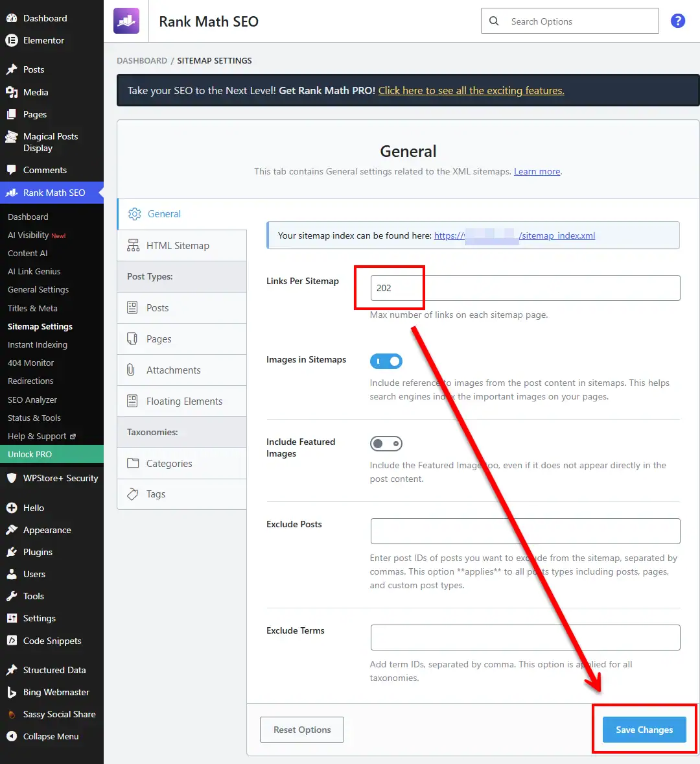The height and width of the screenshot is (764, 700).
Task: Open the help question mark icon
Action: click(x=677, y=21)
